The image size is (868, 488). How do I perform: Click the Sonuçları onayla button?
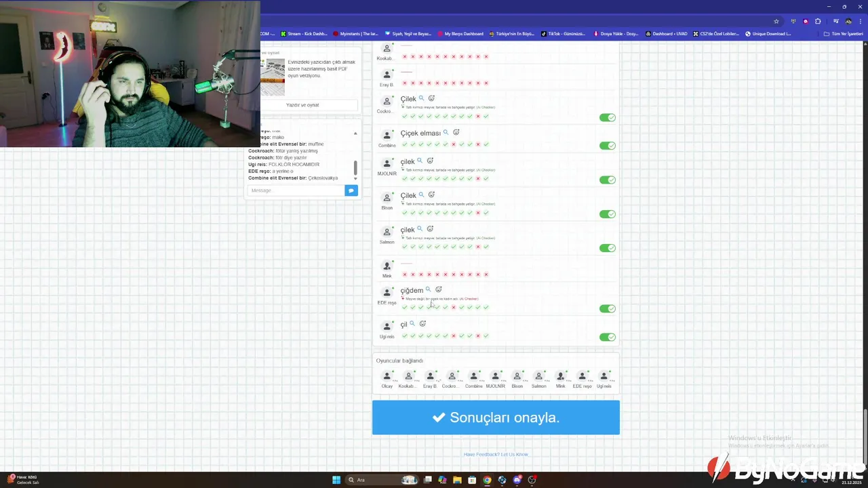(x=496, y=418)
